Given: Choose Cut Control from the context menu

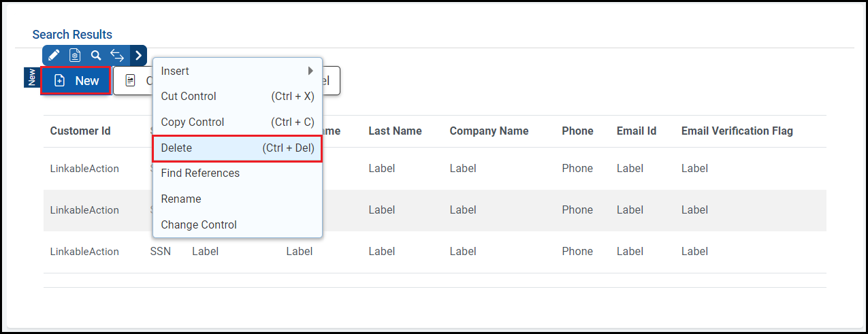Looking at the screenshot, I should coord(189,97).
